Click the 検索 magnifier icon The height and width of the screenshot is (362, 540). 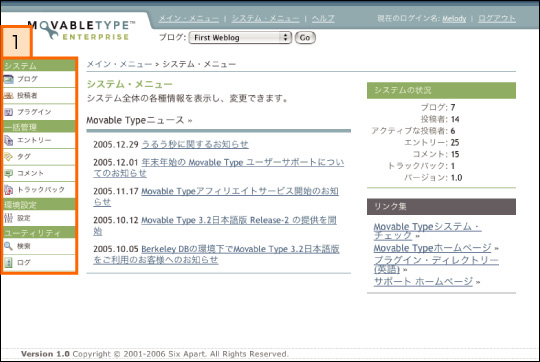pyautogui.click(x=9, y=246)
